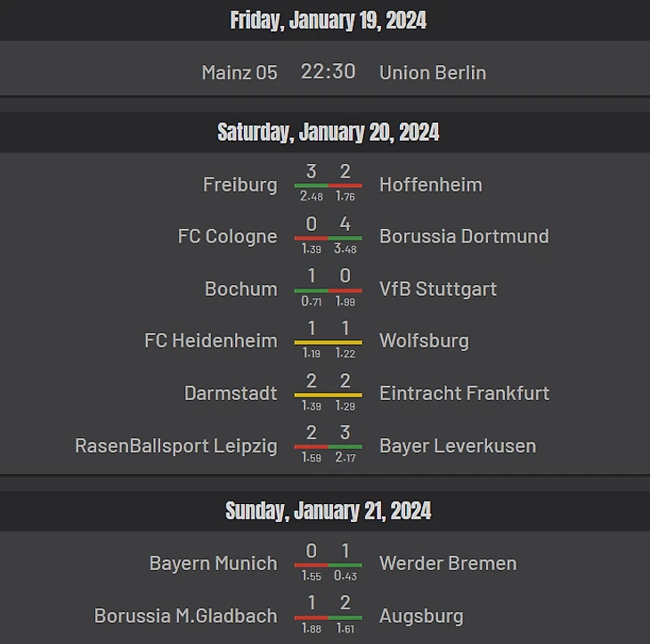This screenshot has height=644, width=650.
Task: Open the Eintracht Frankfurt team page
Action: (x=464, y=393)
